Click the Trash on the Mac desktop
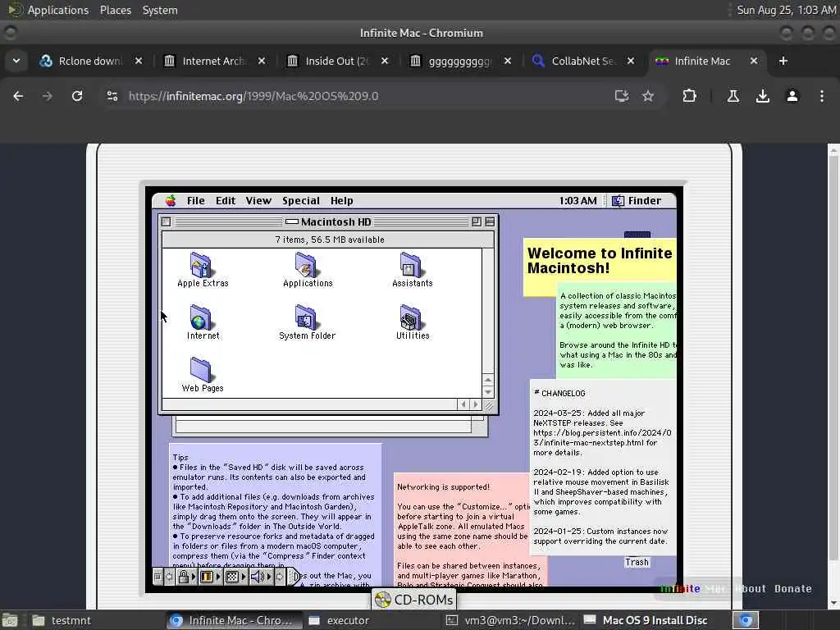This screenshot has width=840, height=630. [637, 562]
